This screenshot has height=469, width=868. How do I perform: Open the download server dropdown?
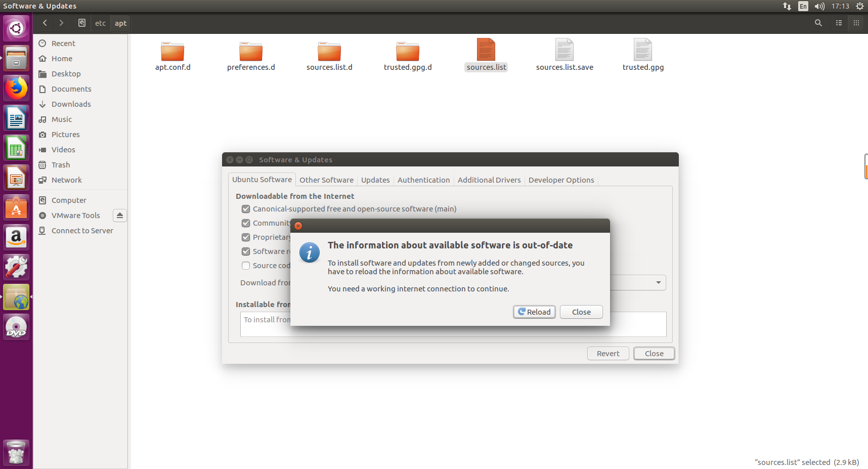click(x=658, y=282)
